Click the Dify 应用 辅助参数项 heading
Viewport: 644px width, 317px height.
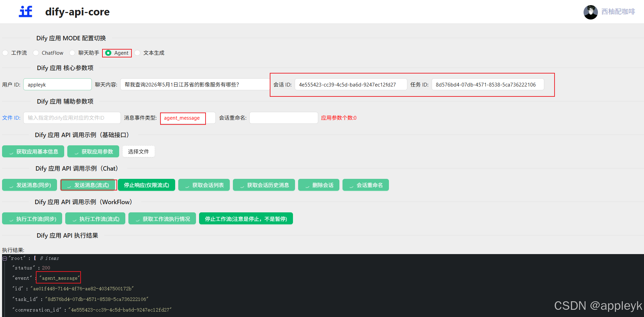[65, 102]
